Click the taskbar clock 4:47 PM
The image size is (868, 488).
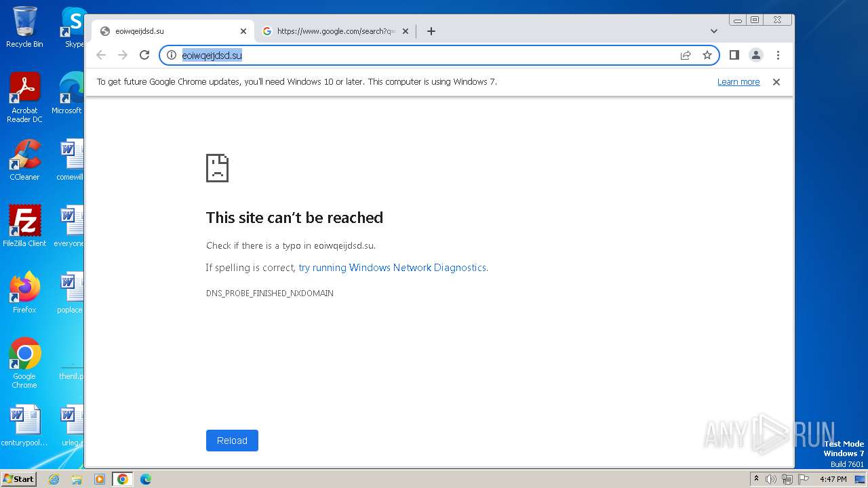833,479
